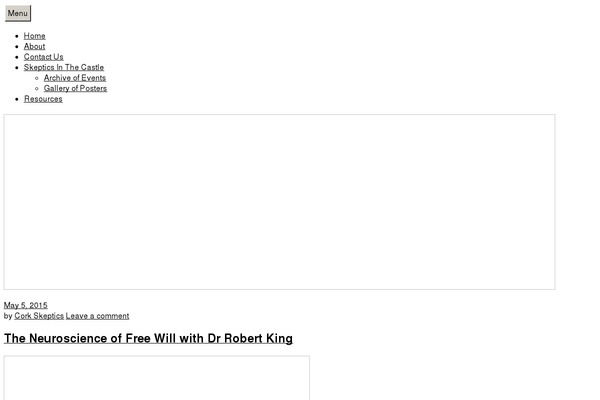
Task: Open the Resources navigation link
Action: point(43,99)
